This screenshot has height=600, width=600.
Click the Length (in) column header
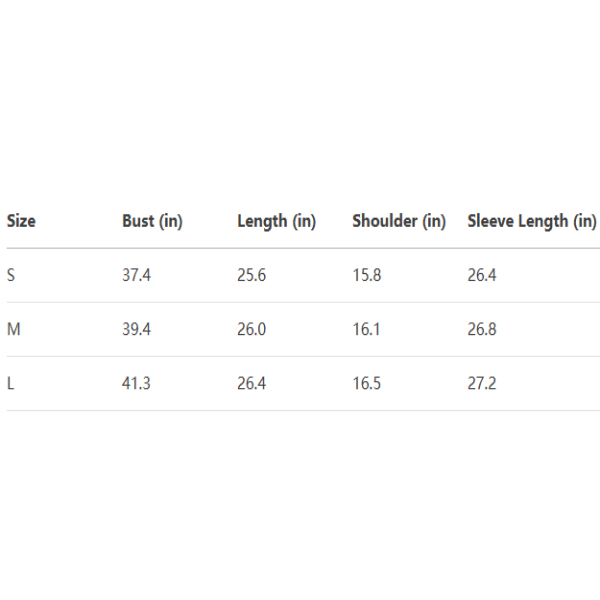[276, 221]
